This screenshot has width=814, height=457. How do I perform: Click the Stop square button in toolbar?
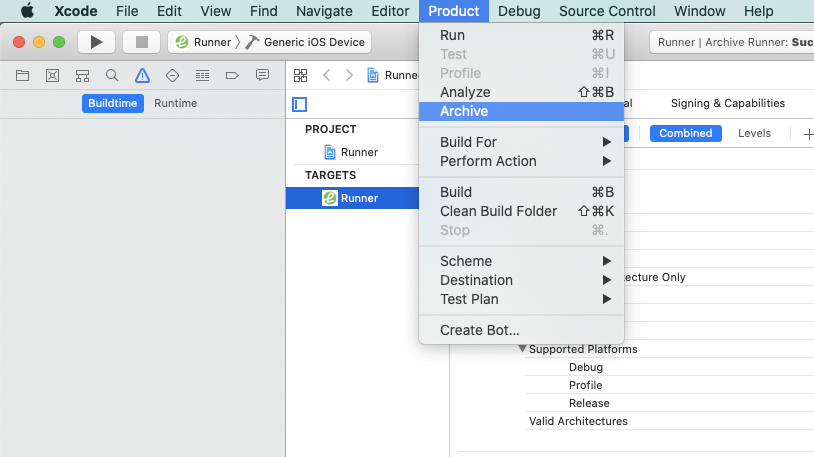point(141,42)
